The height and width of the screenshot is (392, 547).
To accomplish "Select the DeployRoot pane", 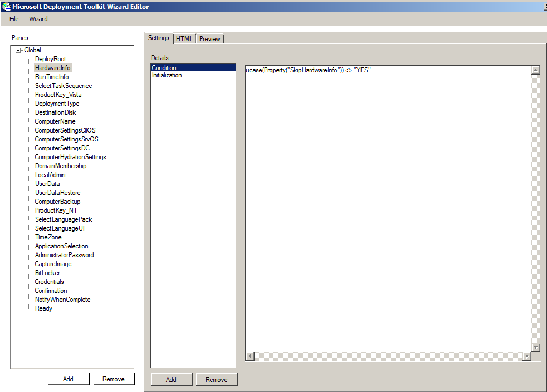I will pos(50,59).
